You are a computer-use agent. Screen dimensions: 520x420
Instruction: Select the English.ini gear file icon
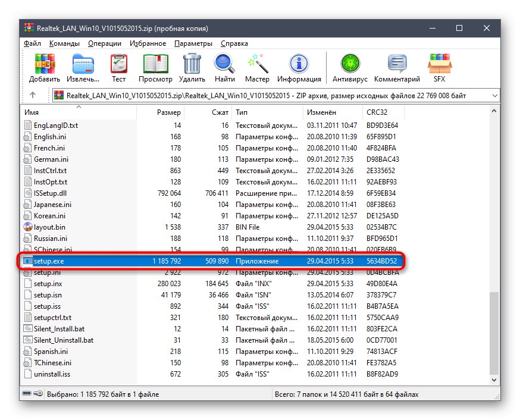28,137
